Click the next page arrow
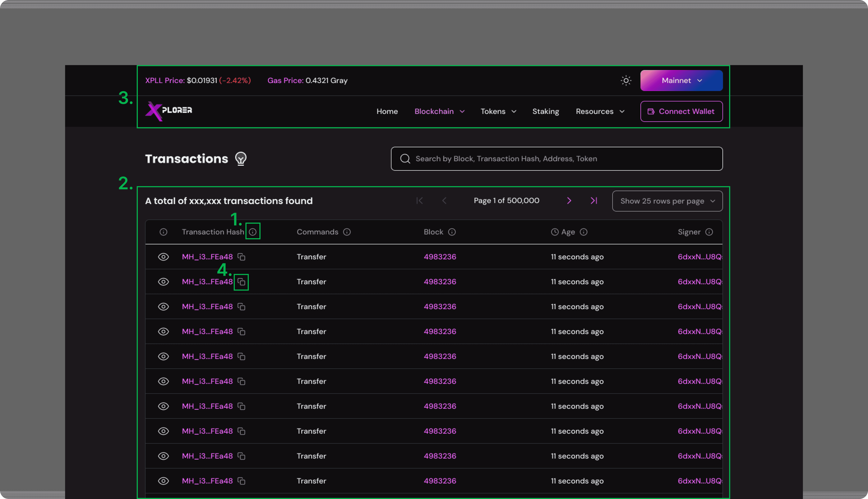The image size is (868, 499). (569, 201)
